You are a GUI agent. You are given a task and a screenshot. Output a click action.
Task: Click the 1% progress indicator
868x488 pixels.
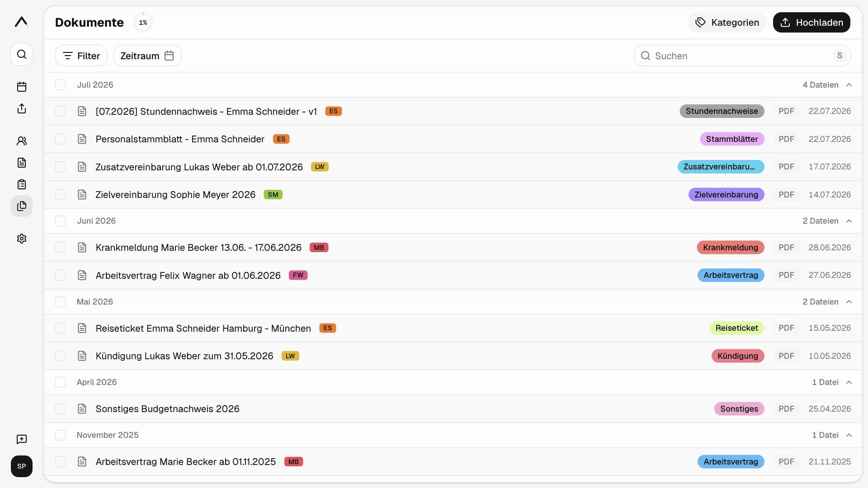143,23
